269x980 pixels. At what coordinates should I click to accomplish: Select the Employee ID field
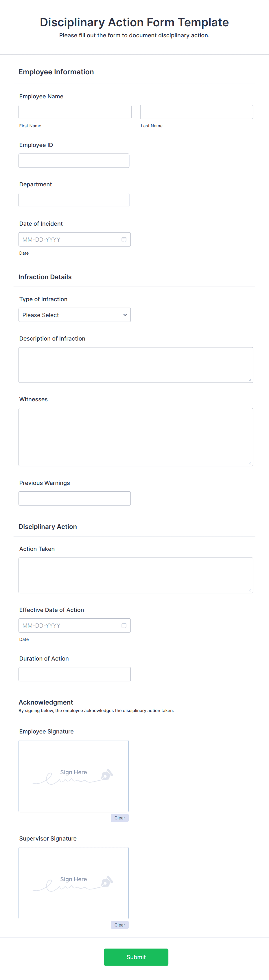click(74, 160)
